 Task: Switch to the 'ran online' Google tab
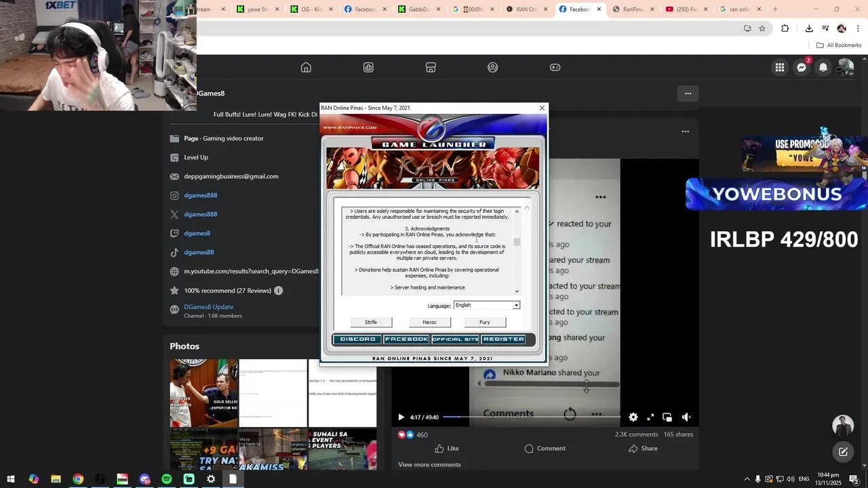tap(740, 9)
